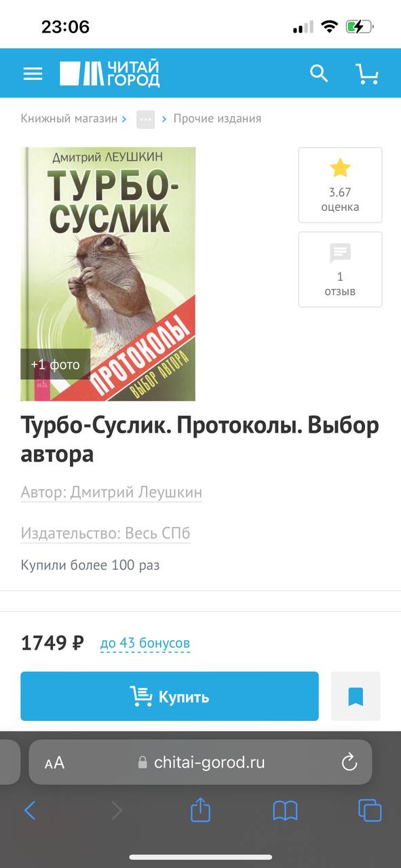The width and height of the screenshot is (401, 868).
Task: Open publisher Весь СПб link
Action: [105, 533]
